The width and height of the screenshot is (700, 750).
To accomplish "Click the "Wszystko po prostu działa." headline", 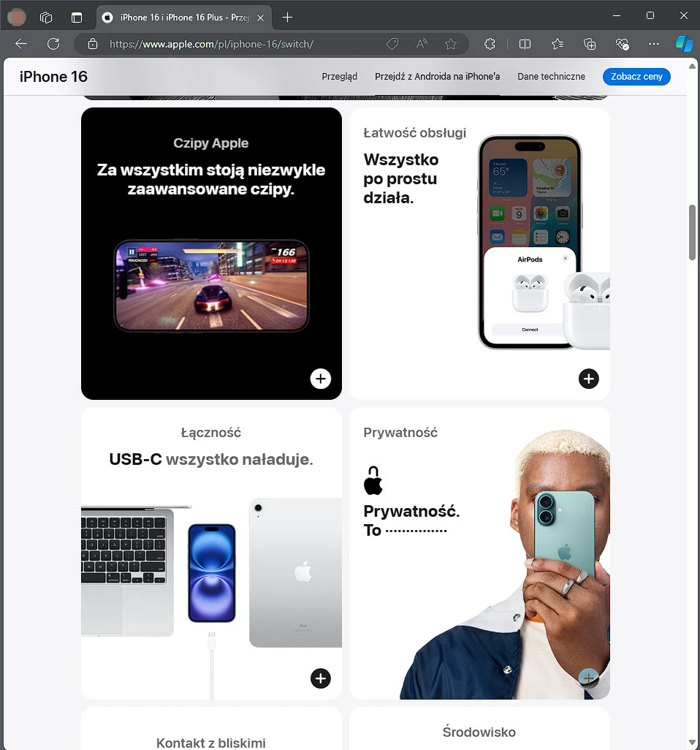I will [x=400, y=178].
